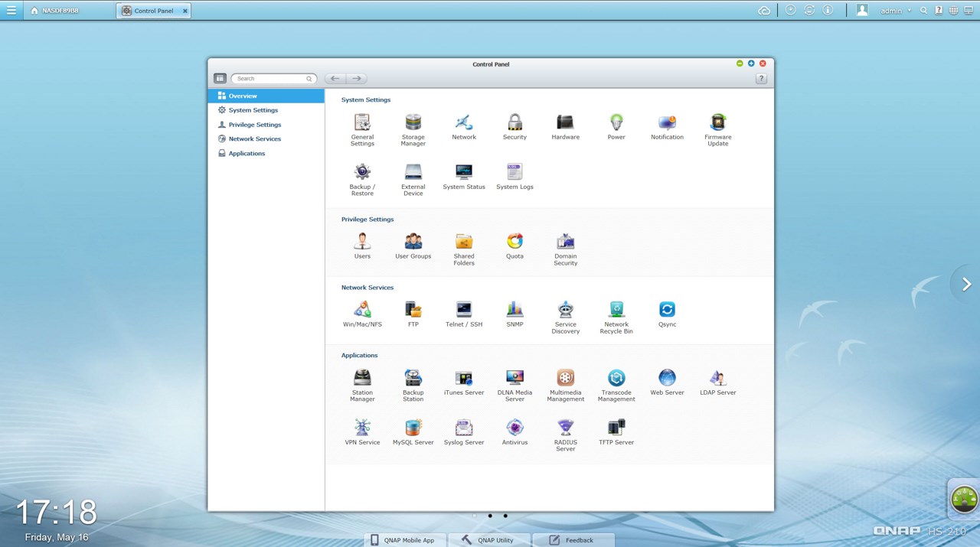
Task: Open the cloud service icon
Action: pyautogui.click(x=763, y=11)
